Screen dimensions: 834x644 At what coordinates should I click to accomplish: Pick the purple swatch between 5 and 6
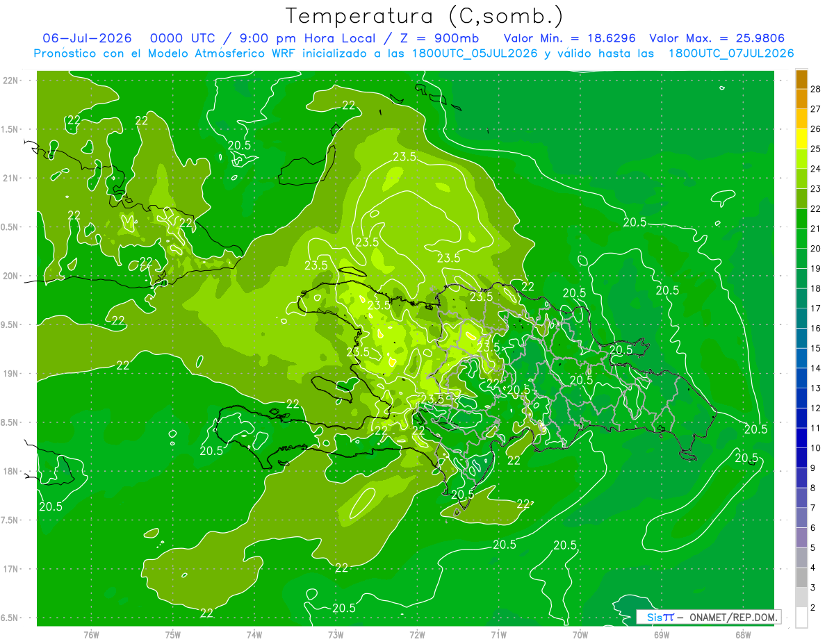(x=801, y=538)
